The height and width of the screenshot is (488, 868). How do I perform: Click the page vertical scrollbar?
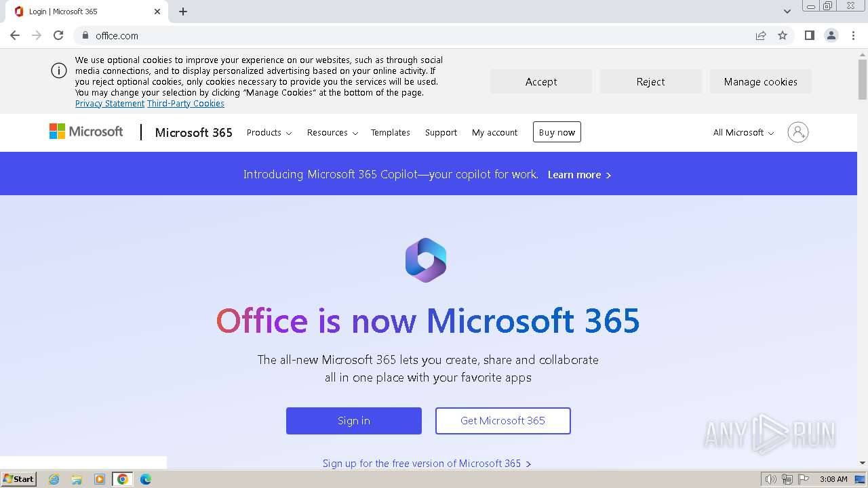863,81
